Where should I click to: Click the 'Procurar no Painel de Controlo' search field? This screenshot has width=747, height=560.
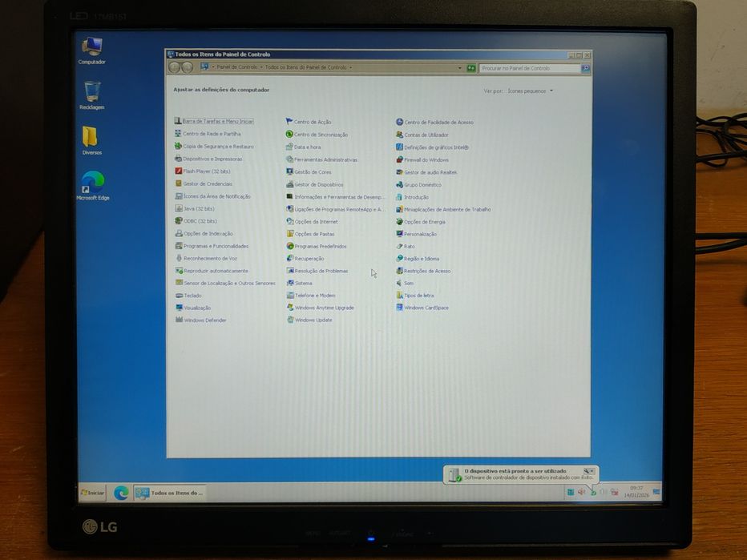(x=530, y=69)
